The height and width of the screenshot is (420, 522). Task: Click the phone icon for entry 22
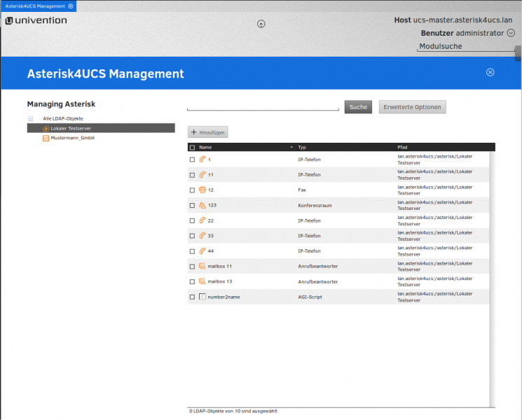(x=202, y=220)
